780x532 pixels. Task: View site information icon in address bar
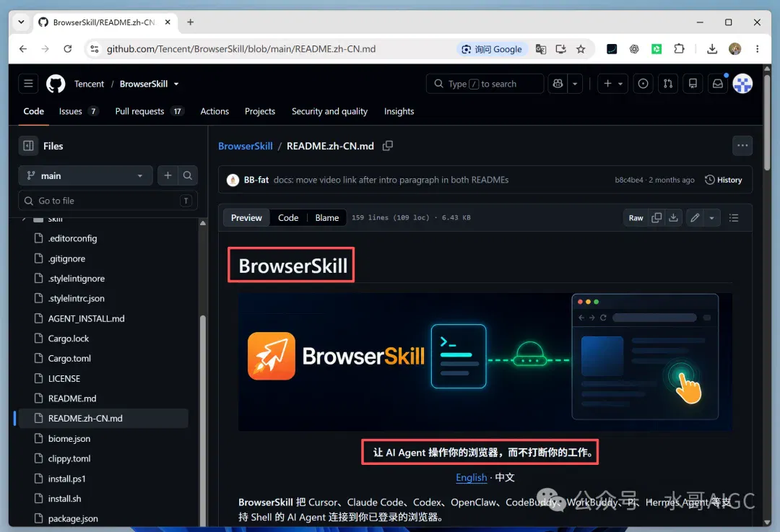click(x=94, y=49)
